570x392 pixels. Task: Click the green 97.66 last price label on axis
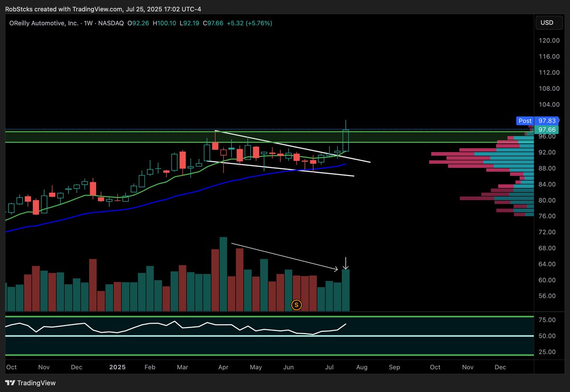pyautogui.click(x=547, y=130)
